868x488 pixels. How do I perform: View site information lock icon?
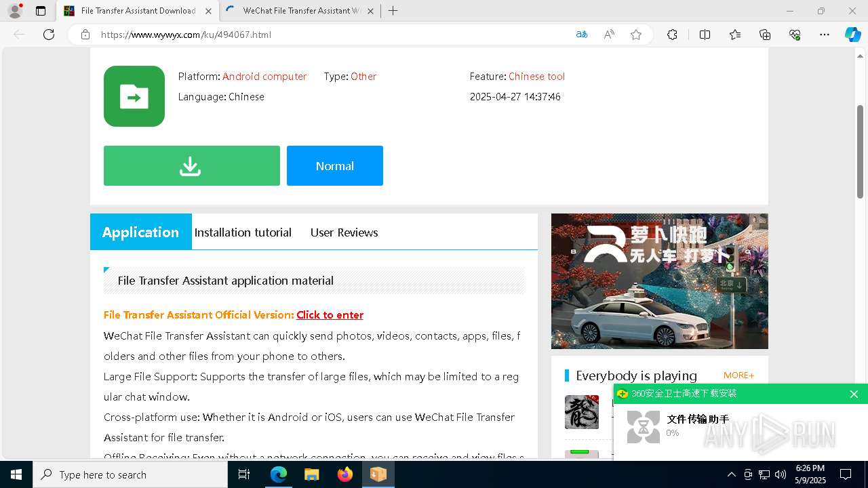pyautogui.click(x=85, y=35)
